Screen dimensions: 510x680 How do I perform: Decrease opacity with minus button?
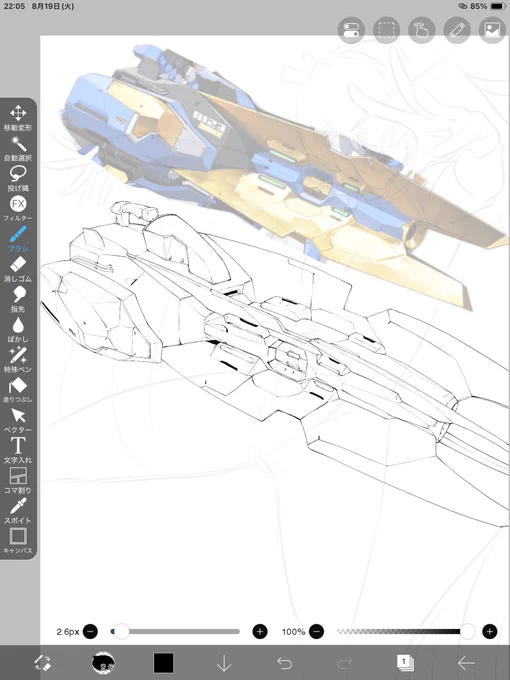(317, 631)
